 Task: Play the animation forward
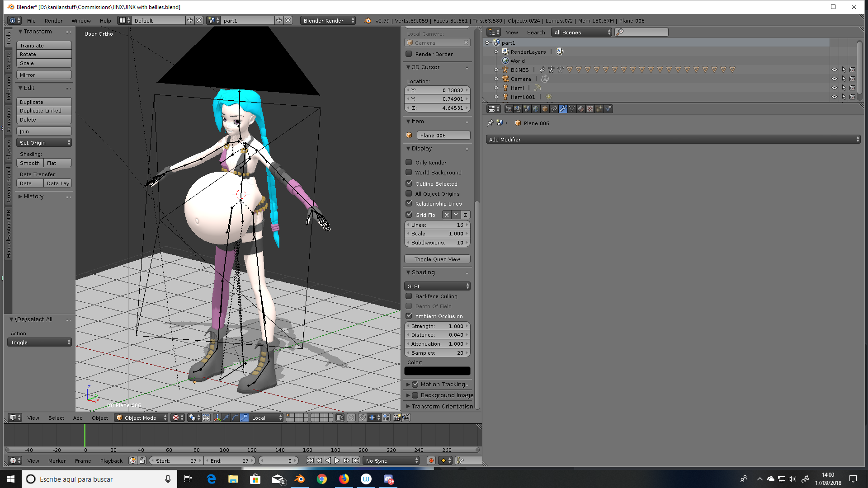tap(337, 460)
